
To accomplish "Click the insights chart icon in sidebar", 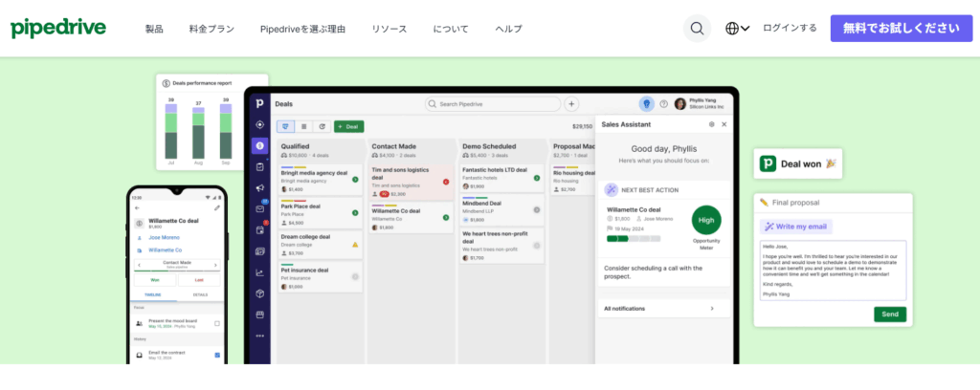I will [x=259, y=272].
